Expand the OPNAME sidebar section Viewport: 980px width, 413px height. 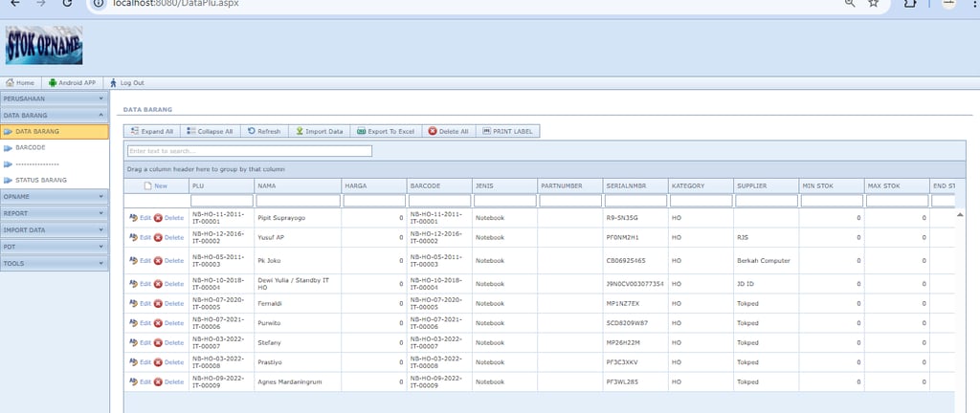(54, 196)
